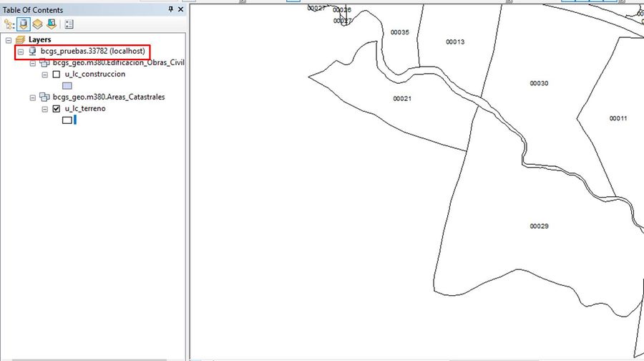The width and height of the screenshot is (644, 361).
Task: Select the u_lc_construccion layer name
Action: coord(95,74)
